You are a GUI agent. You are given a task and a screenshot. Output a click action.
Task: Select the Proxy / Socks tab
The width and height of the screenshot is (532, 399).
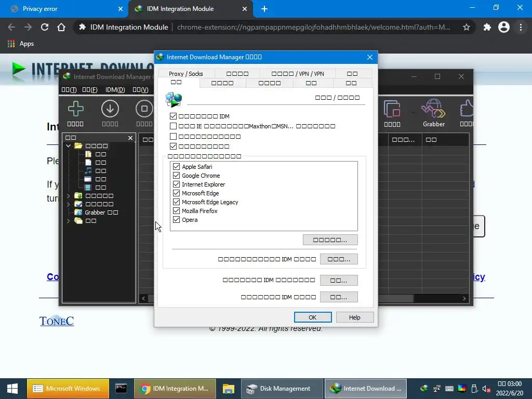[x=185, y=74]
